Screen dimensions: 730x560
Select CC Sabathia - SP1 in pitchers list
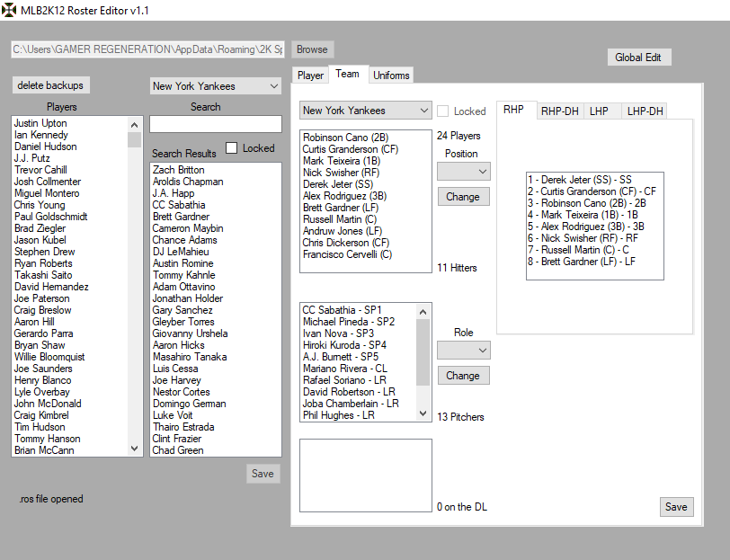pos(342,310)
